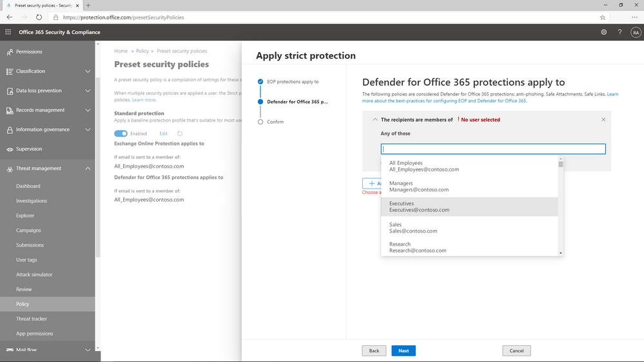The image size is (644, 362).
Task: Open Explorer in the sidebar
Action: [x=25, y=216]
